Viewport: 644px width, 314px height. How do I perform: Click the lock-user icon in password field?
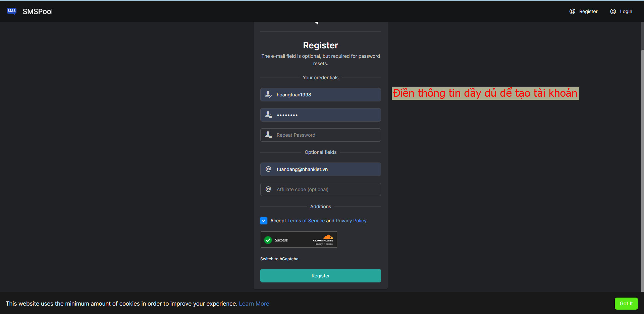tap(268, 115)
